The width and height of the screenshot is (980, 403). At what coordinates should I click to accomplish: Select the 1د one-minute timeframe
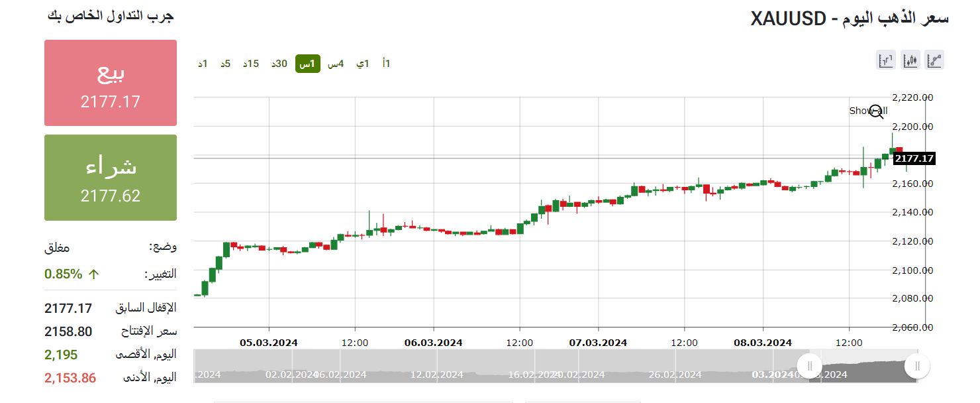point(203,64)
